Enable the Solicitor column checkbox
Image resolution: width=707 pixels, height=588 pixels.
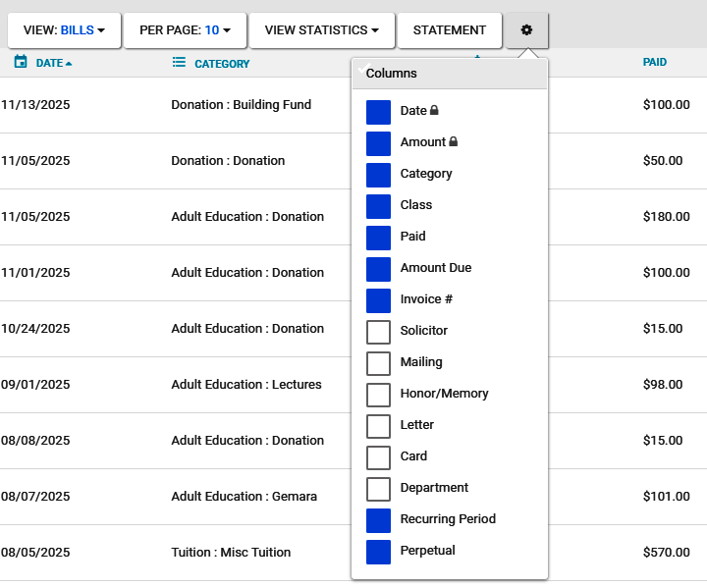[378, 332]
